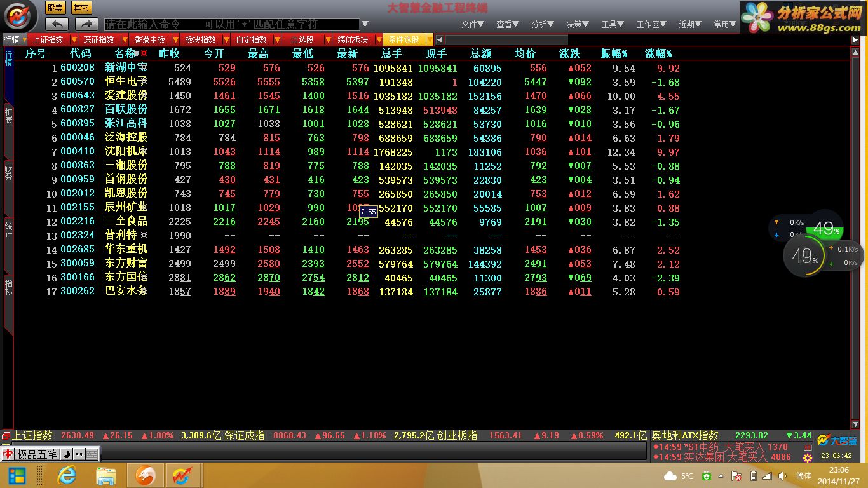The height and width of the screenshot is (488, 868).
Task: Toggle the moon icon in the IME bar
Action: click(66, 454)
